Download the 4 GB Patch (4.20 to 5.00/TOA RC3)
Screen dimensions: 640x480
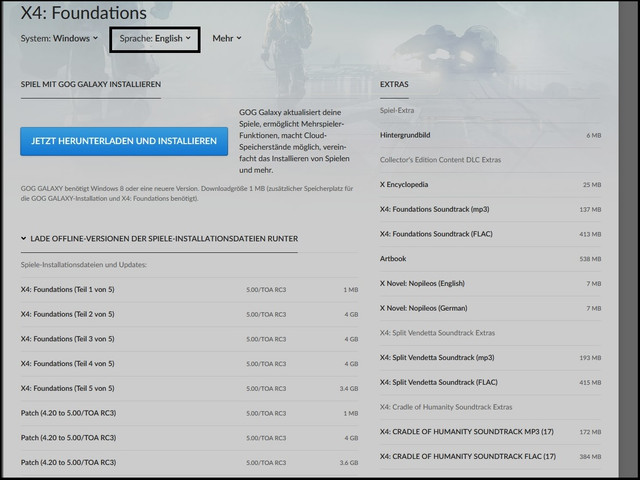189,438
